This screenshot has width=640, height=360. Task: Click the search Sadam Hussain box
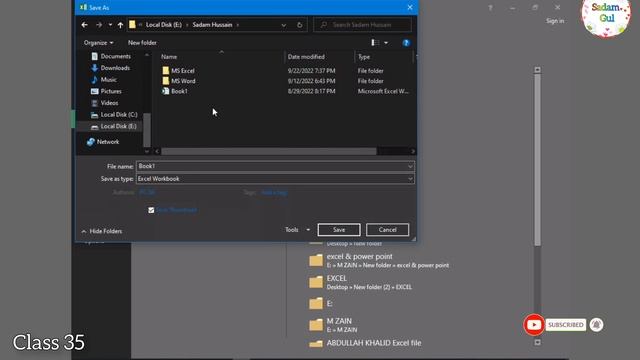[362, 25]
